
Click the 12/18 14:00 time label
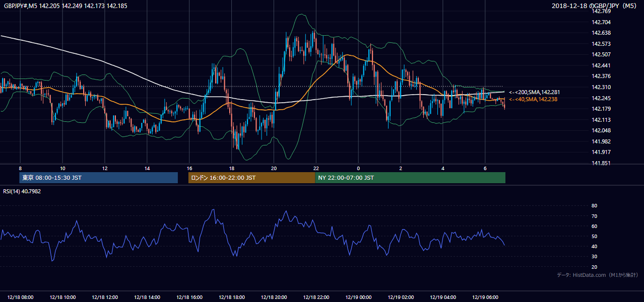(x=147, y=297)
